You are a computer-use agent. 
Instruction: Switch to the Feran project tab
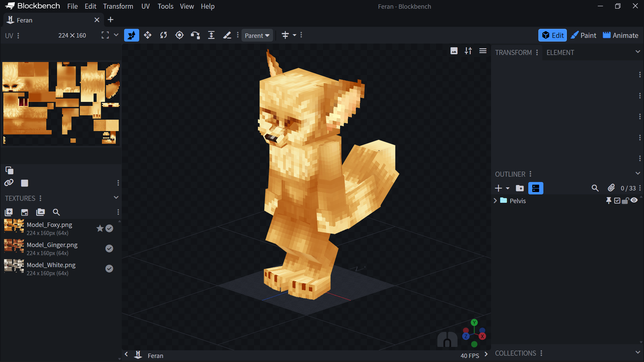25,20
